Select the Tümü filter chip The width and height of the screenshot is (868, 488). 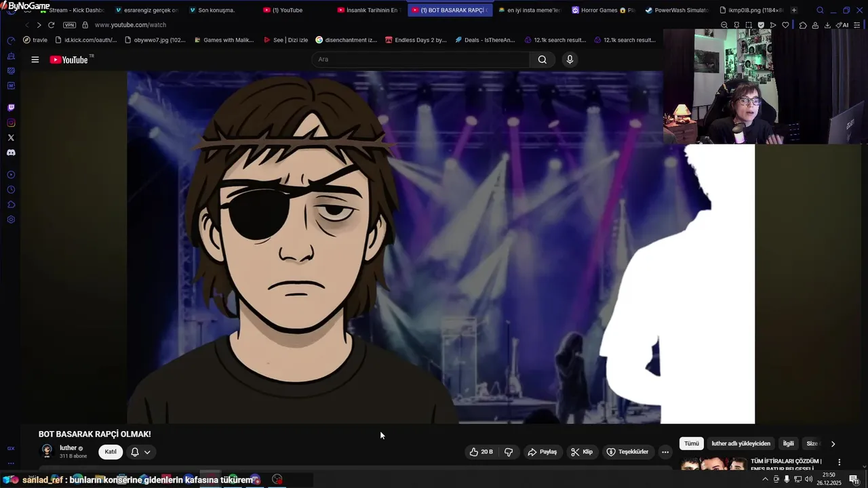pos(691,443)
